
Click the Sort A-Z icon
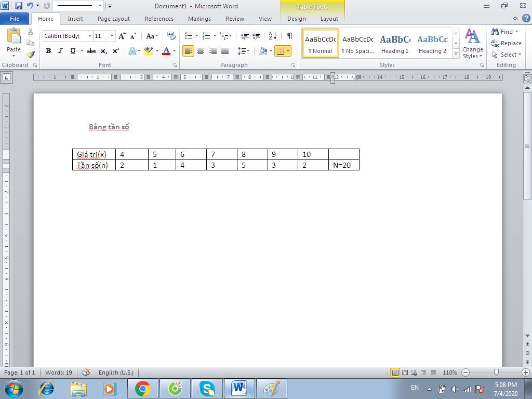[x=272, y=35]
